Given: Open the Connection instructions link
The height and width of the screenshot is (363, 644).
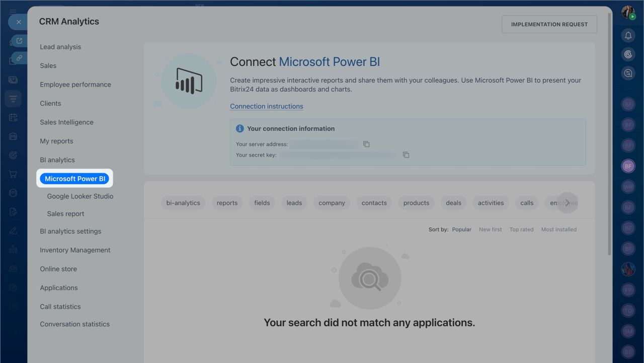Looking at the screenshot, I should click(267, 106).
